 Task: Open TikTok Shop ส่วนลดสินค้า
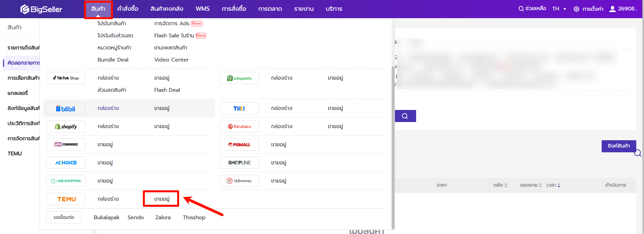[112, 90]
